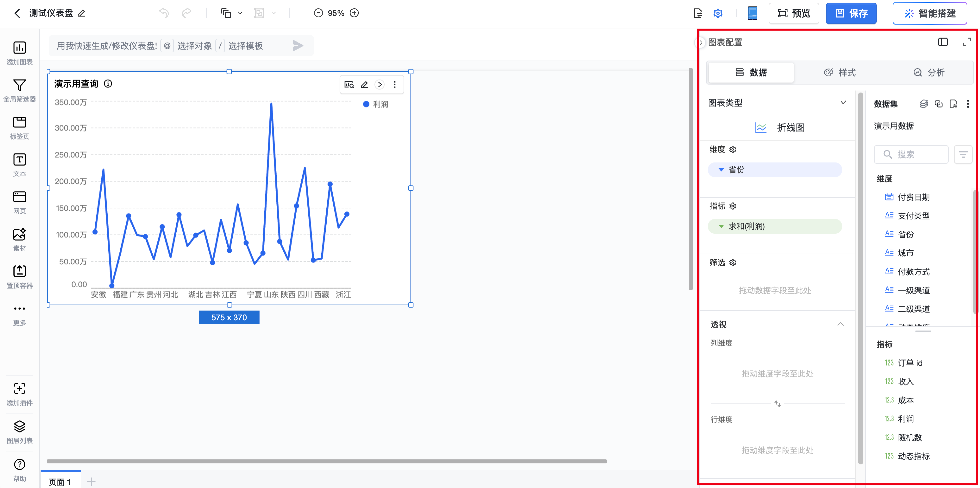Image resolution: width=980 pixels, height=488 pixels.
Task: Click the pencil edit icon on chart toolbar
Action: (364, 85)
